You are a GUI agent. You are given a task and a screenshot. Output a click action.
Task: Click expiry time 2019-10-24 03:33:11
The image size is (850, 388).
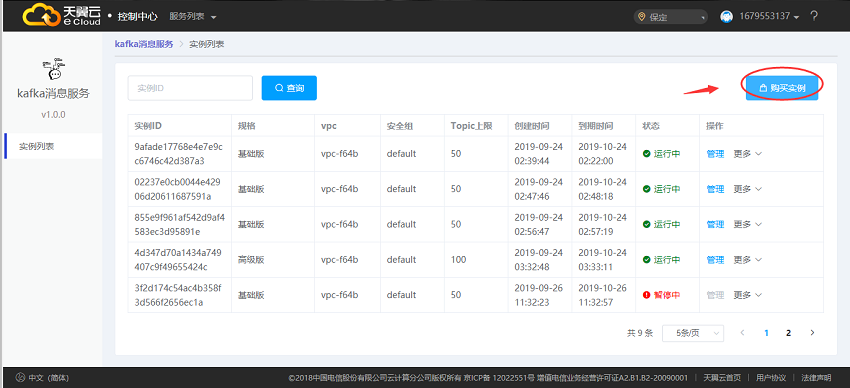(x=602, y=260)
